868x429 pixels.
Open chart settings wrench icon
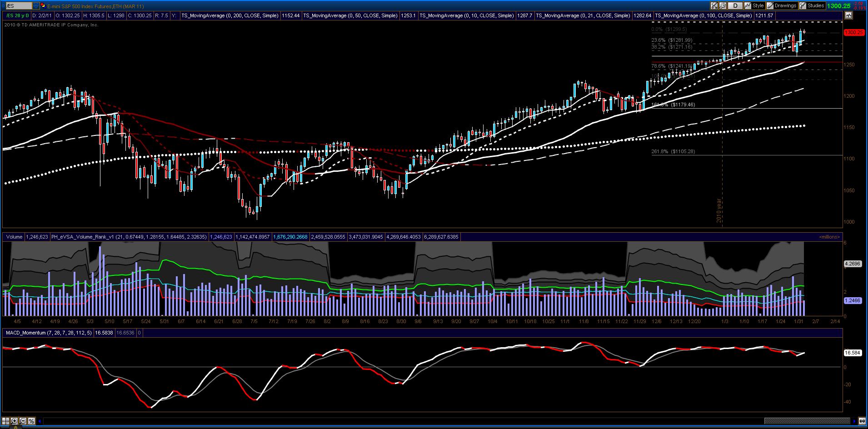[723, 6]
